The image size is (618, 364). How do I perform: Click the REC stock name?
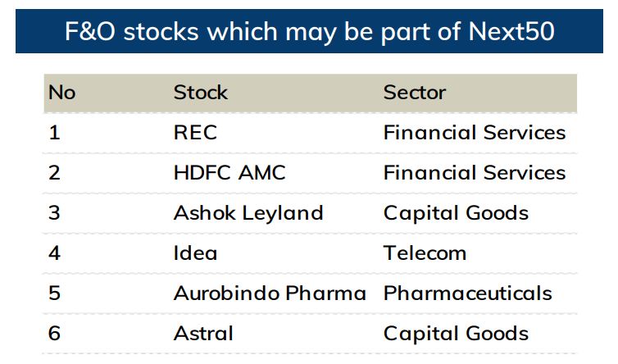click(x=195, y=132)
